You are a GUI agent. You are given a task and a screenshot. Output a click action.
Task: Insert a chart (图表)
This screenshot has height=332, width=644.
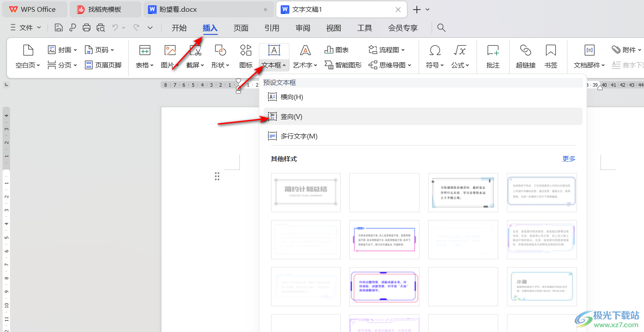pyautogui.click(x=336, y=50)
